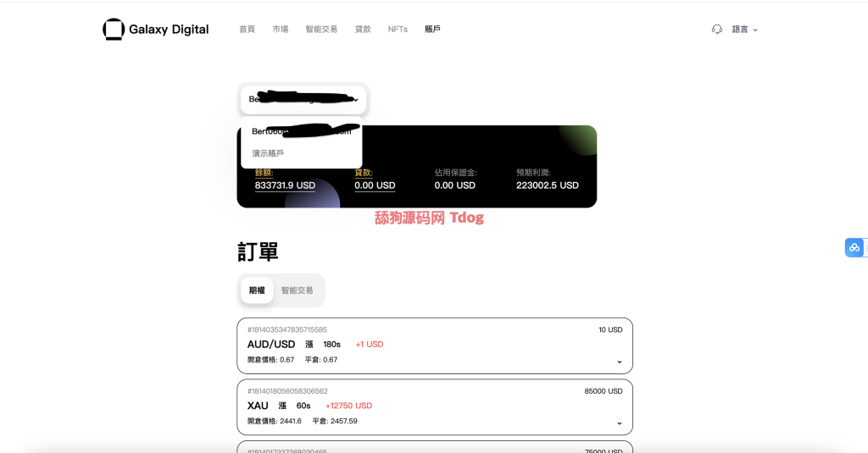Select 演示賬戶 demo account option
This screenshot has width=868, height=453.
click(268, 153)
